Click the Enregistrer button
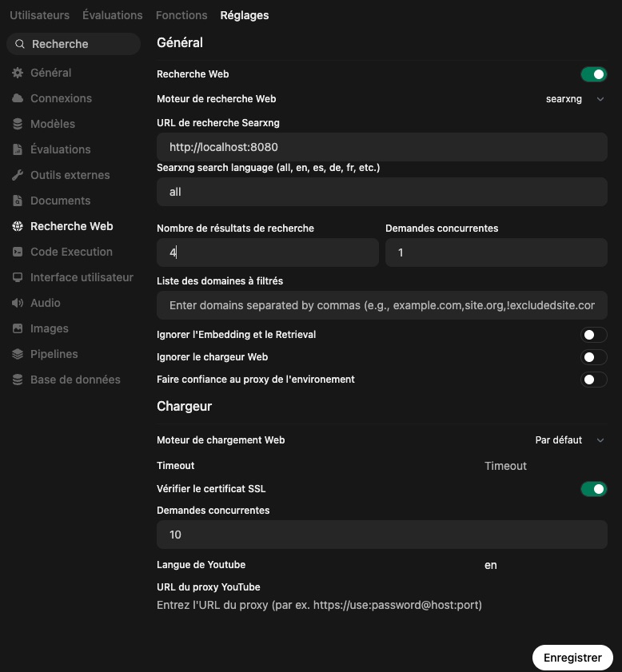 572,658
